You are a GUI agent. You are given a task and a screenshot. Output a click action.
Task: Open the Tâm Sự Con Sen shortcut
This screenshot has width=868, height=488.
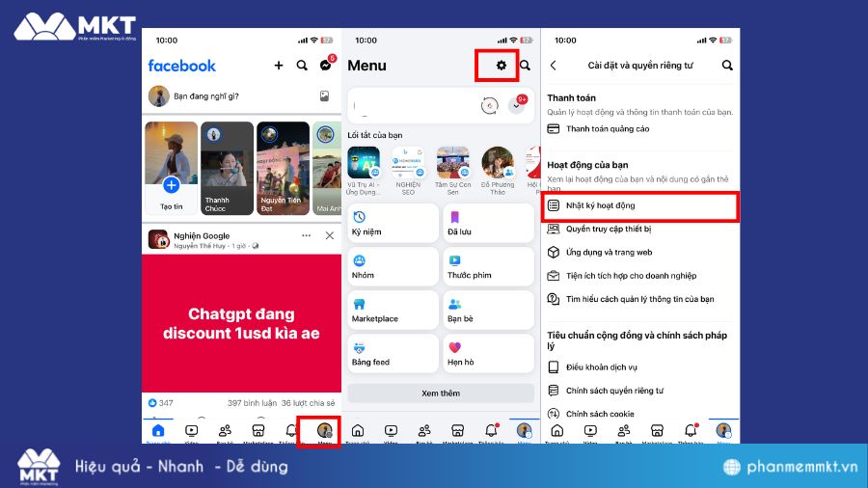click(x=453, y=171)
